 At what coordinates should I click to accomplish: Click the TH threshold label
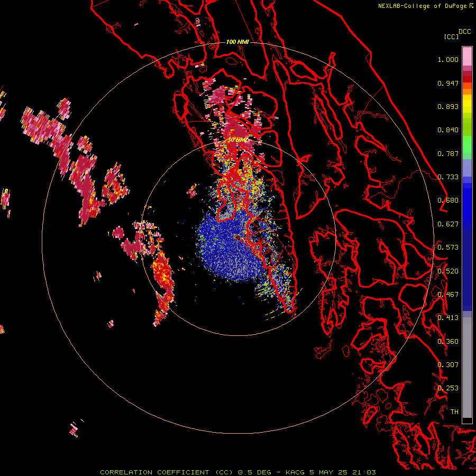(454, 412)
